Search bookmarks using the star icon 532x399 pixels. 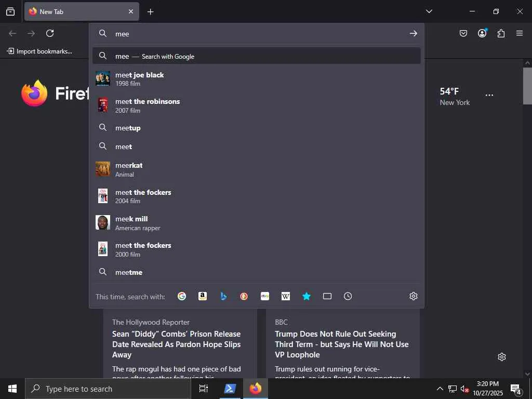tap(307, 296)
